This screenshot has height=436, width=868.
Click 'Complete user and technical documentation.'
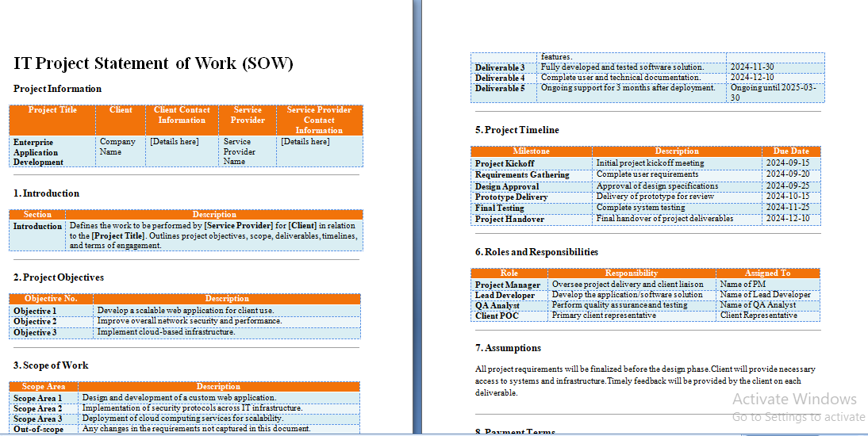coord(620,78)
